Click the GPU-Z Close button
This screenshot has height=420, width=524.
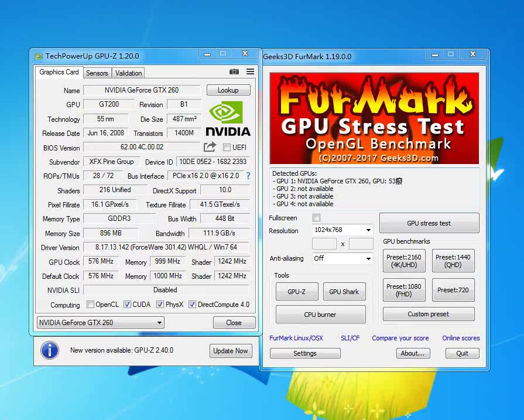pos(234,323)
